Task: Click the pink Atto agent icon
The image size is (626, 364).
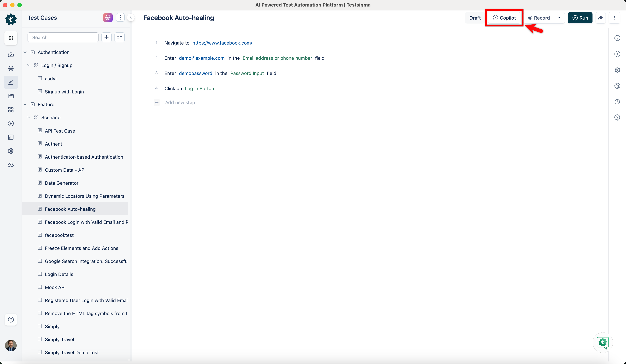Action: 108,18
